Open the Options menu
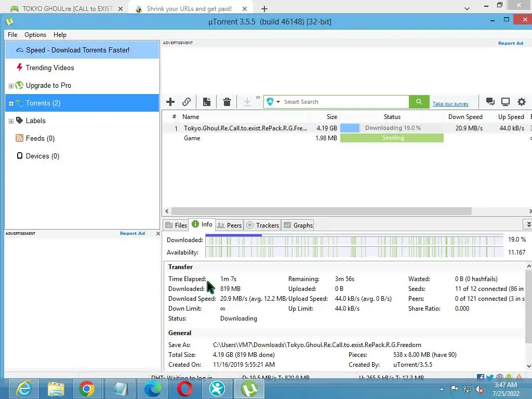532x399 pixels. pos(35,35)
